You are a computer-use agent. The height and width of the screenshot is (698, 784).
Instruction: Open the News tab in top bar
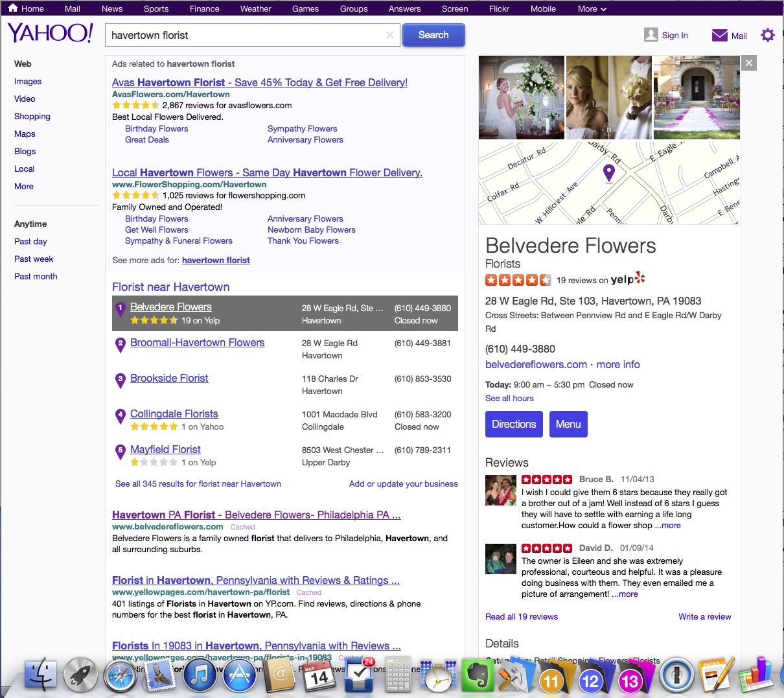click(x=112, y=8)
